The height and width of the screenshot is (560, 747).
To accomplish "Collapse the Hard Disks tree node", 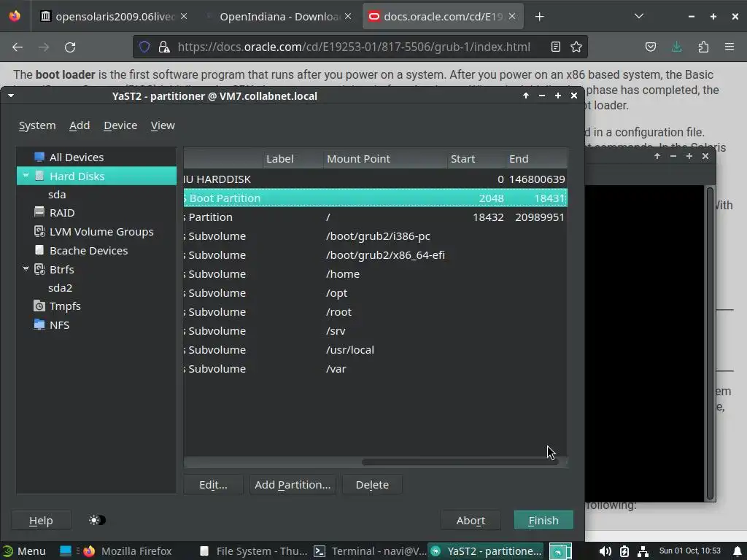I will pyautogui.click(x=26, y=176).
